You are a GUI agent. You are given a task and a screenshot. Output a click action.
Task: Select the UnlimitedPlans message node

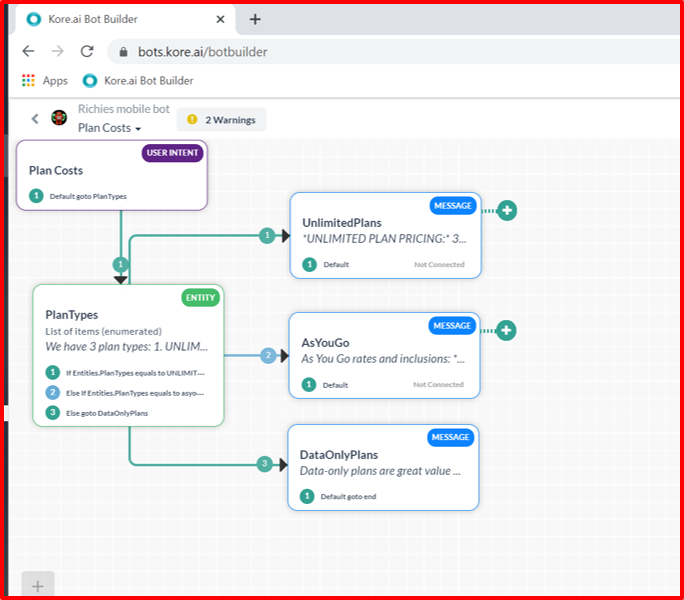tap(386, 236)
